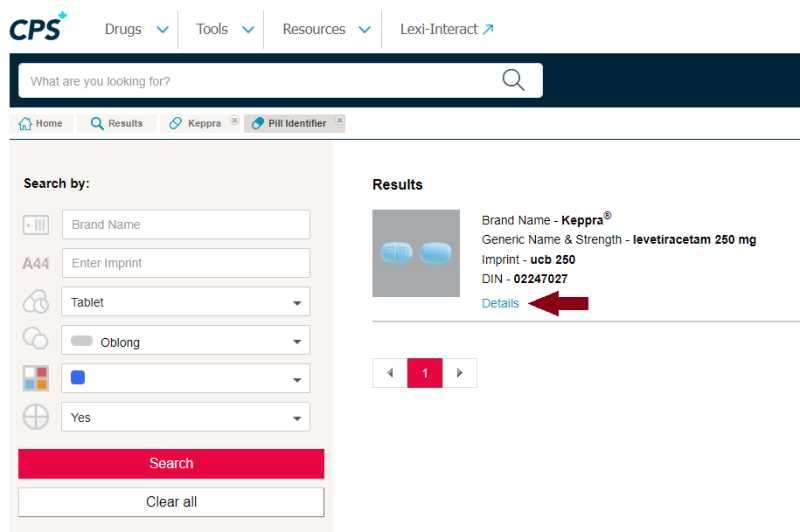This screenshot has height=532, width=800.
Task: Click the A44 imprint icon
Action: (x=36, y=263)
